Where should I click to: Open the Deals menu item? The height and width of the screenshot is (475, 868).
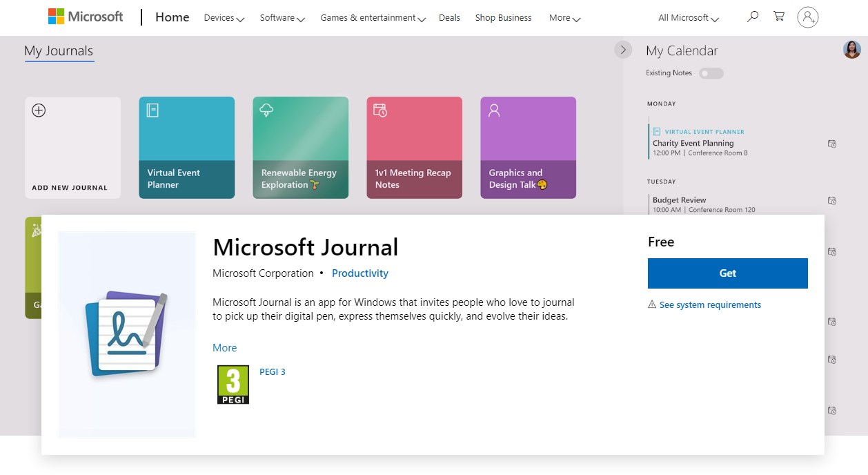(449, 18)
